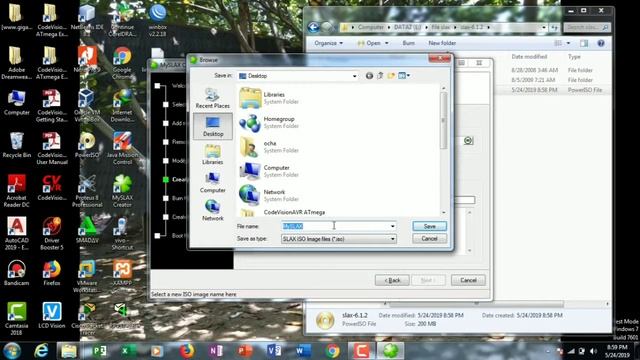
Task: Expand the arrow next to Open in Explorer
Action: click(387, 43)
